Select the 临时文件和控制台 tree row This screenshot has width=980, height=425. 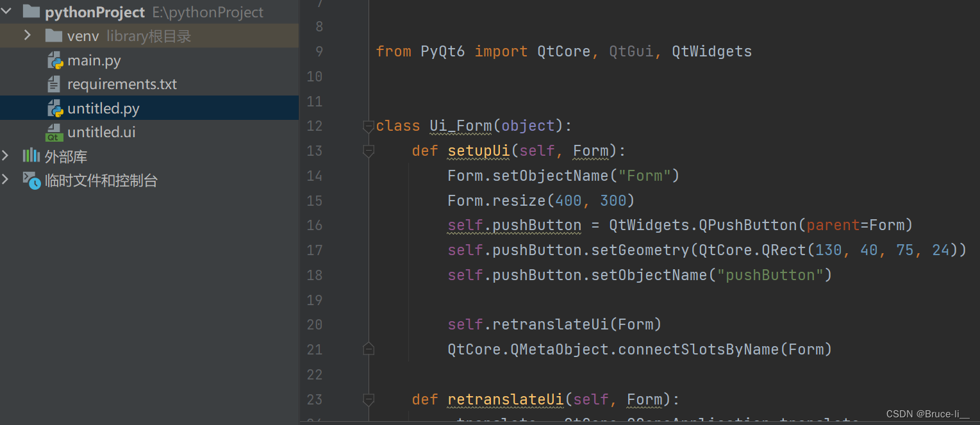[149, 180]
